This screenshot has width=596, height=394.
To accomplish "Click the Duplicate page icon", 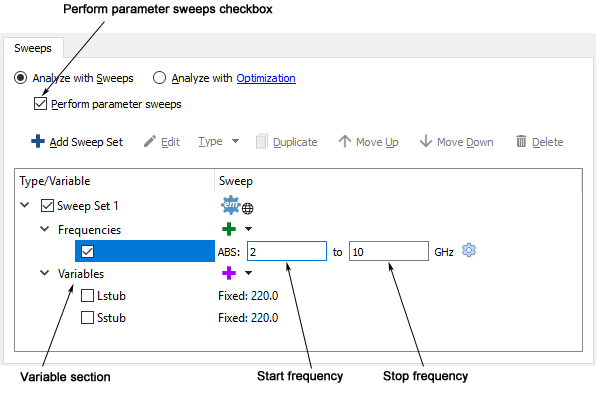I will 262,141.
